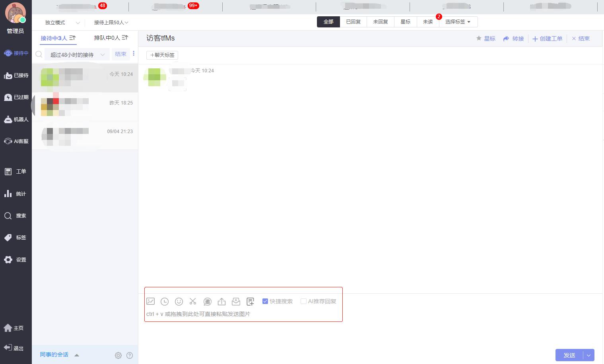
Task: Click the 创建工单 create ticket link
Action: 548,39
